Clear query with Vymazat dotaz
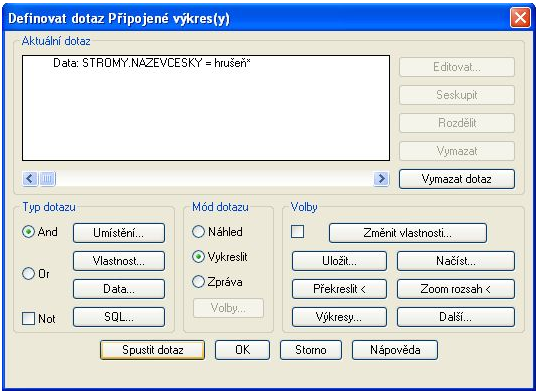 [457, 179]
